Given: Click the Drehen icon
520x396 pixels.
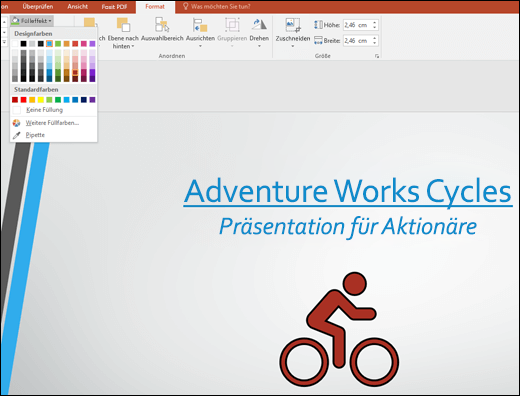Looking at the screenshot, I should 259,25.
